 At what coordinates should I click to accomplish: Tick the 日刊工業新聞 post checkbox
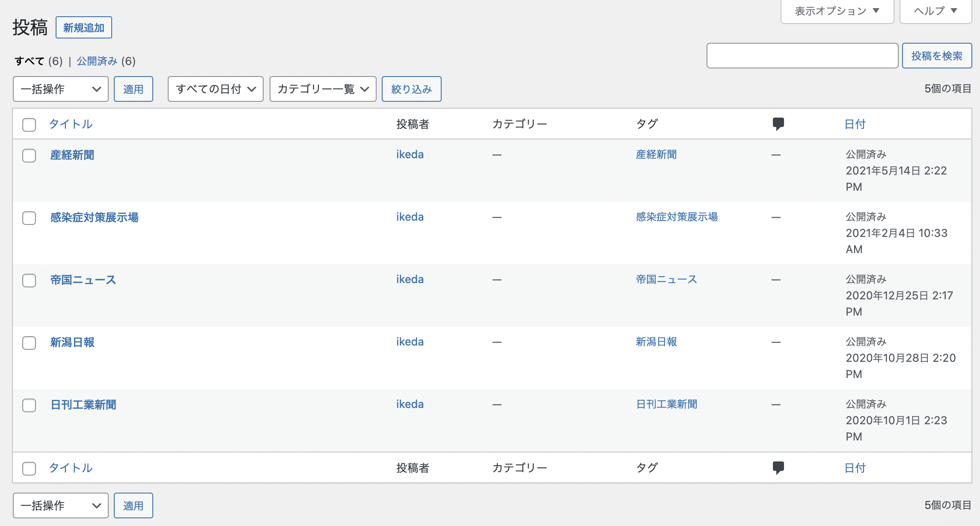pos(29,405)
